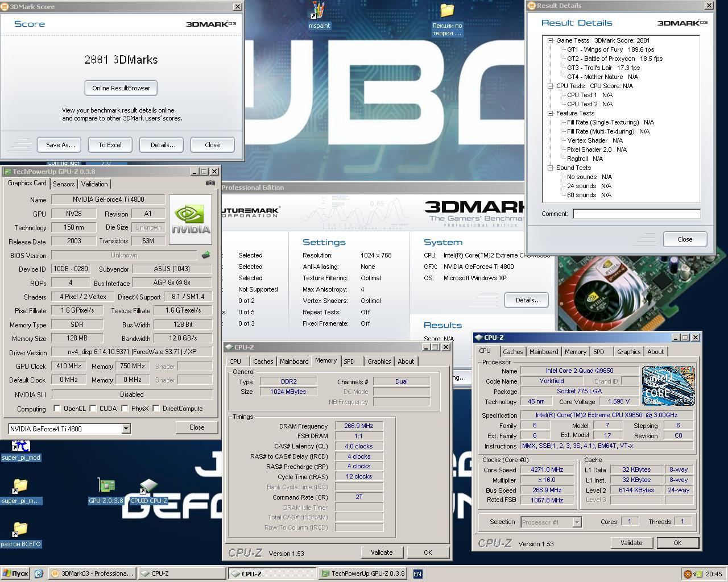Click the 20:45 clock in system tray
The width and height of the screenshot is (728, 582).
[714, 574]
